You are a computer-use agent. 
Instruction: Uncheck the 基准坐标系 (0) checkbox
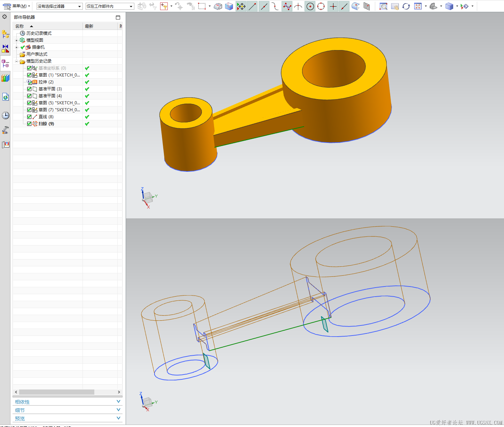pyautogui.click(x=29, y=68)
